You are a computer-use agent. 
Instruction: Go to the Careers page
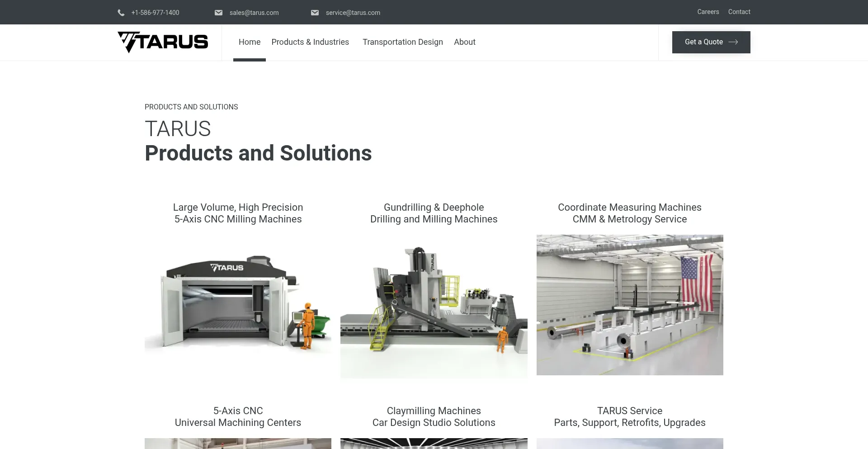[x=708, y=12]
